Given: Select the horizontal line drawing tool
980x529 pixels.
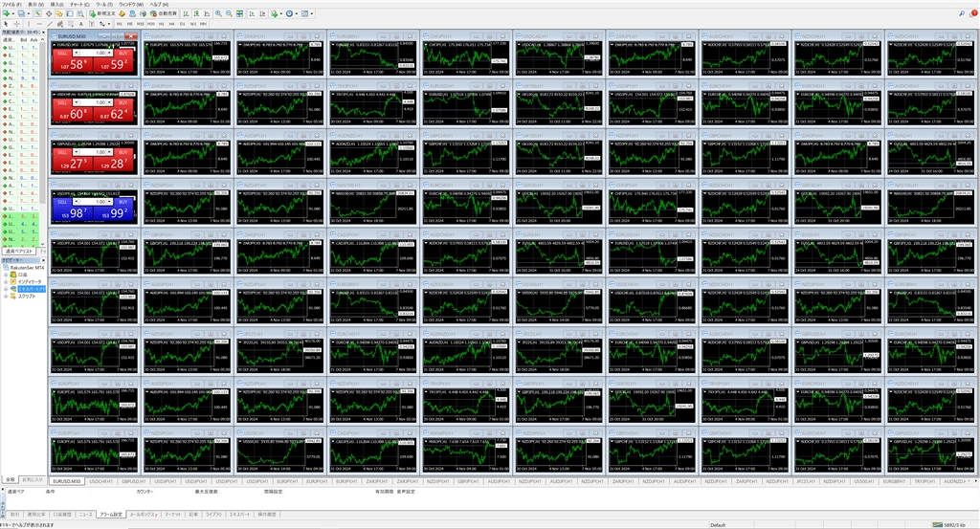Looking at the screenshot, I should tap(39, 24).
